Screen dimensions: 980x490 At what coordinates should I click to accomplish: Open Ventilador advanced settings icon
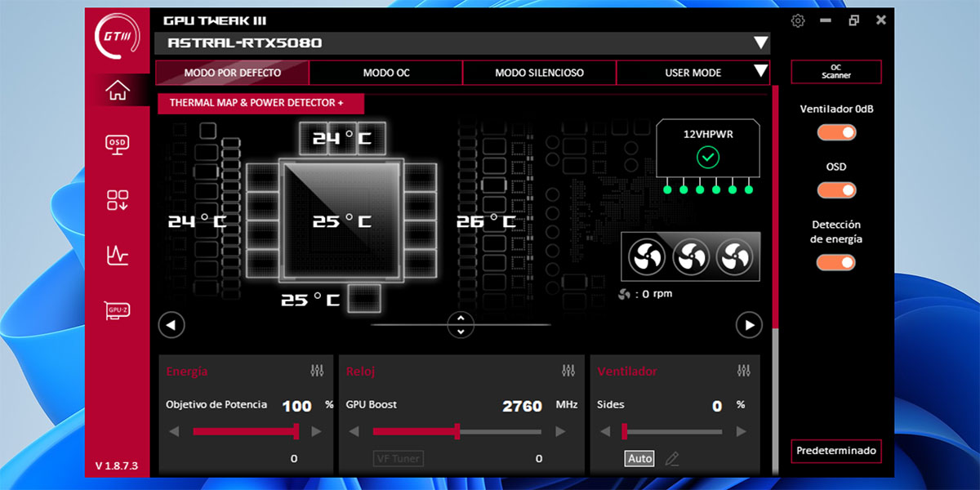click(743, 371)
